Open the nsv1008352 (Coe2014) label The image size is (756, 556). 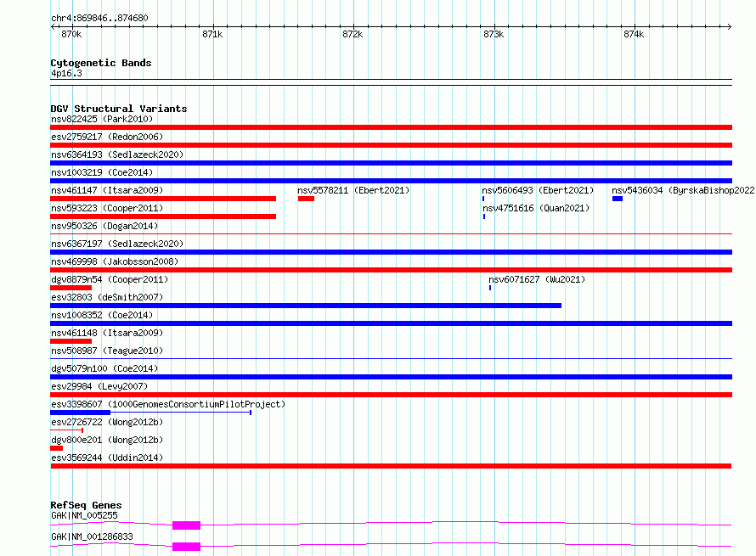(x=102, y=315)
